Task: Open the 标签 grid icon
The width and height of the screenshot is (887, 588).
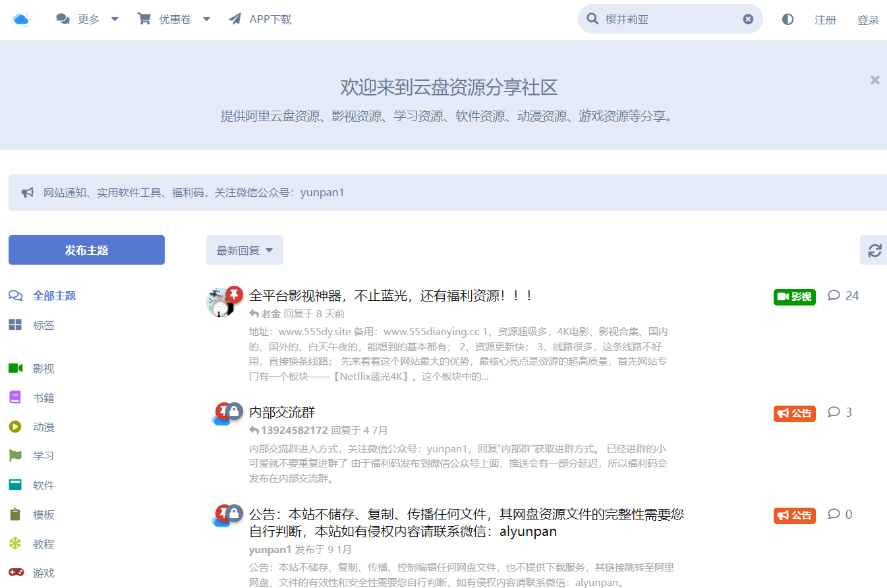Action: pyautogui.click(x=15, y=325)
